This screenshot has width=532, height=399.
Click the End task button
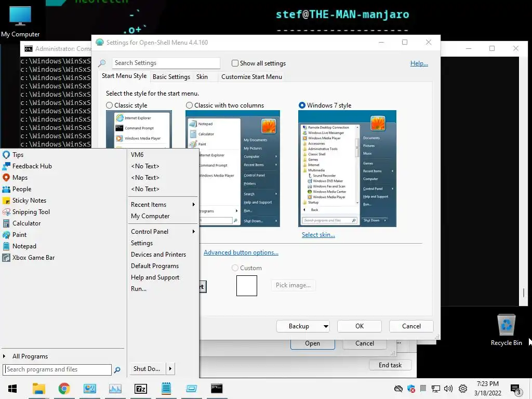point(390,365)
